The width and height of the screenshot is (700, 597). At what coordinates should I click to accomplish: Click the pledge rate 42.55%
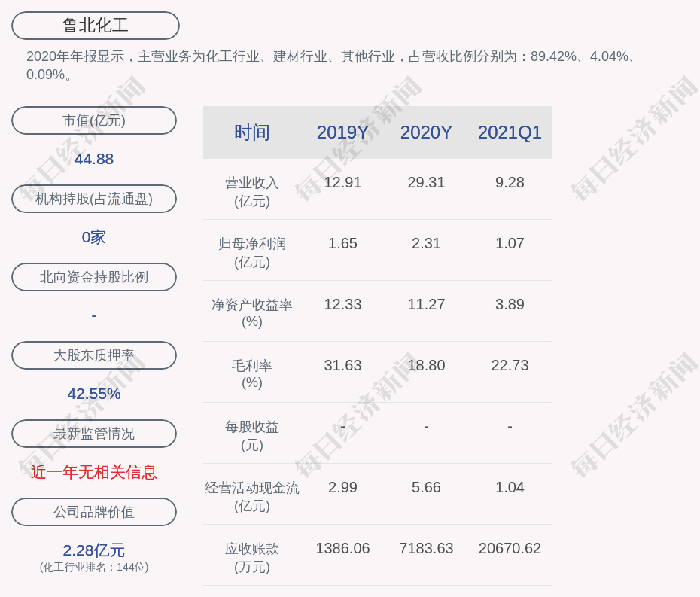point(94,394)
